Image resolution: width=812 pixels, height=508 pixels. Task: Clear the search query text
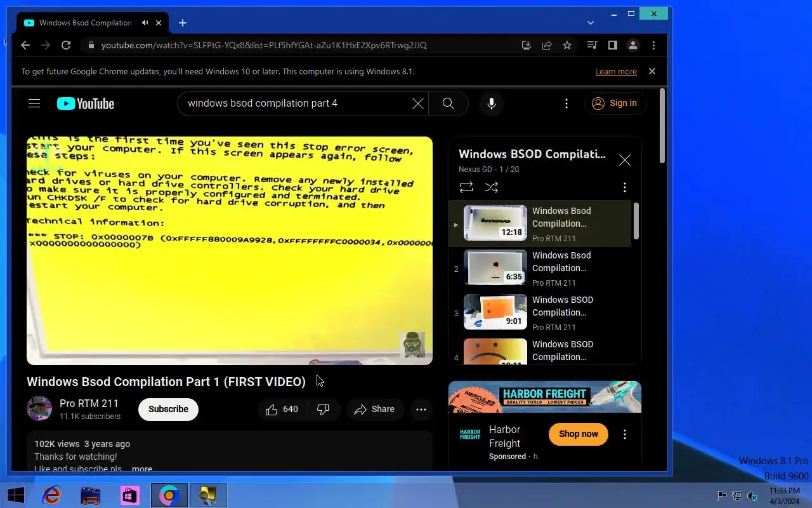point(417,104)
